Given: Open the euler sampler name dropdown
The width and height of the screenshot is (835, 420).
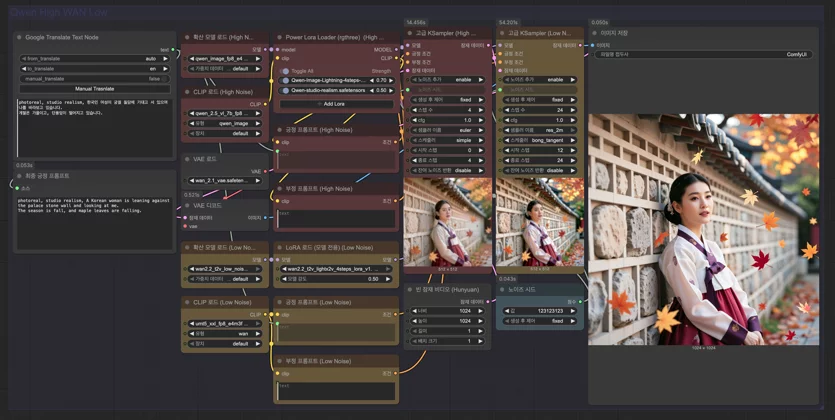Looking at the screenshot, I should pyautogui.click(x=446, y=130).
